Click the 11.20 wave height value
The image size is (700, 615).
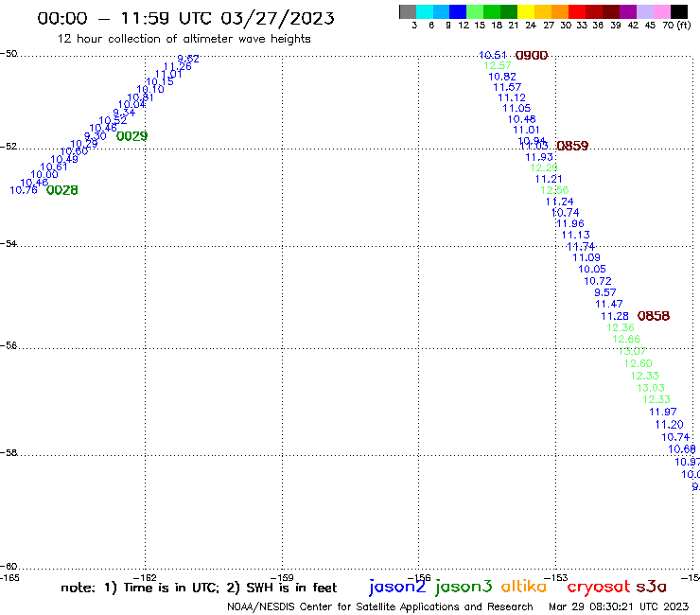pos(669,425)
